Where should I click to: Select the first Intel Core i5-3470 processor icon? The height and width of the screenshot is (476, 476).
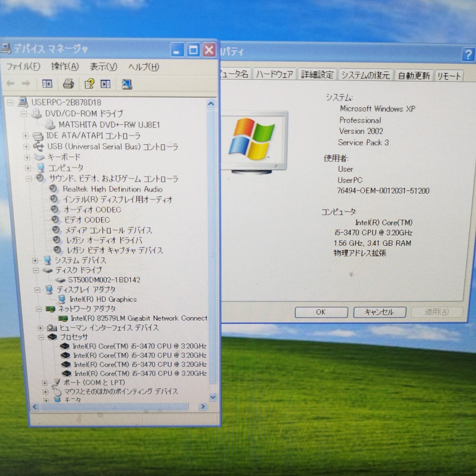pos(65,346)
